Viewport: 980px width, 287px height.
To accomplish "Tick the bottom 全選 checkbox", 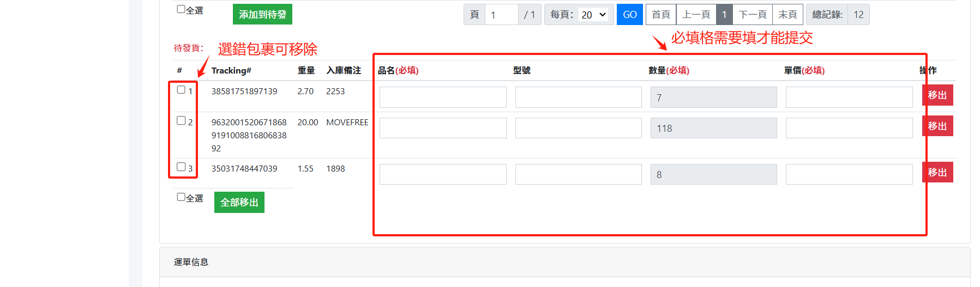I will [x=181, y=197].
